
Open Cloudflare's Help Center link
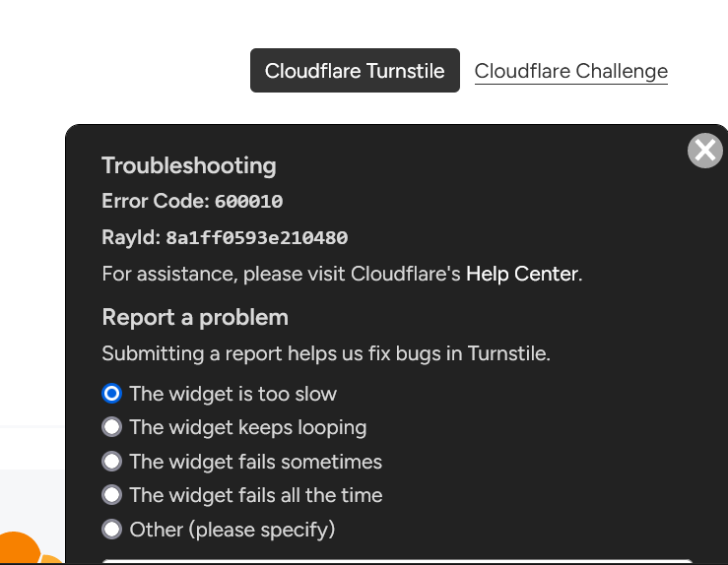point(522,274)
